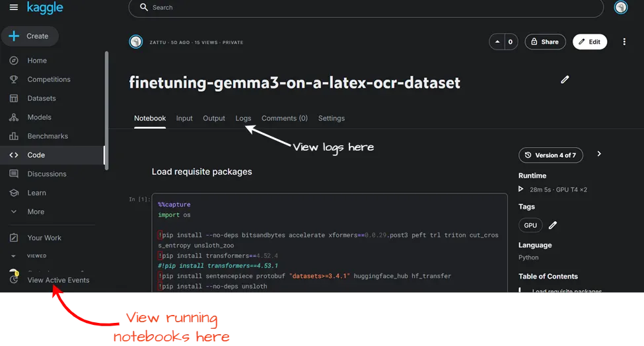Click the Active Events clock icon
The width and height of the screenshot is (644, 346).
pos(14,279)
